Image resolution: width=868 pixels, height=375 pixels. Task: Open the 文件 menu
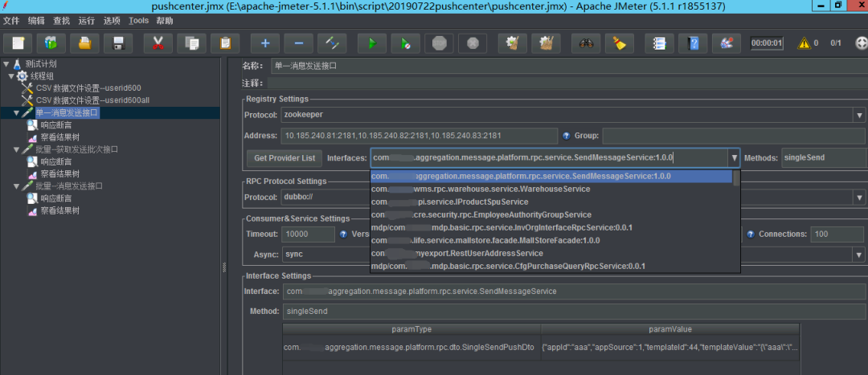(x=11, y=20)
